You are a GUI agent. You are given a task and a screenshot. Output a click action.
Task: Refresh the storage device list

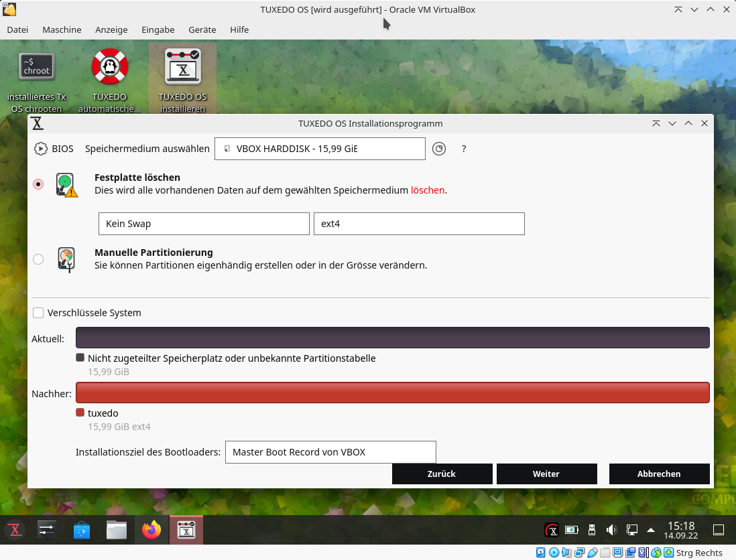point(439,149)
